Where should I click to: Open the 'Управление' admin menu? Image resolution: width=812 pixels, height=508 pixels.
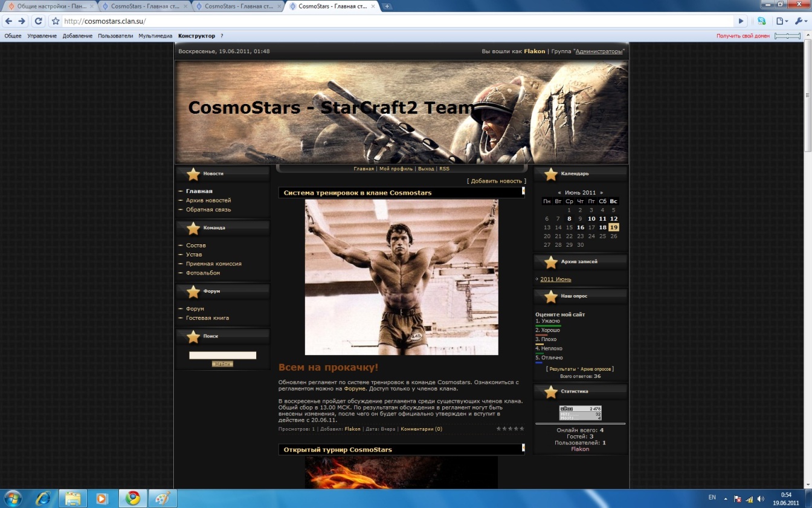(42, 36)
